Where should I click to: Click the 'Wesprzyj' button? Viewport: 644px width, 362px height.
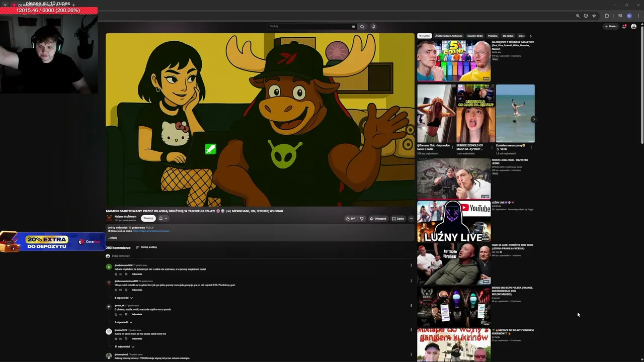coord(148,218)
